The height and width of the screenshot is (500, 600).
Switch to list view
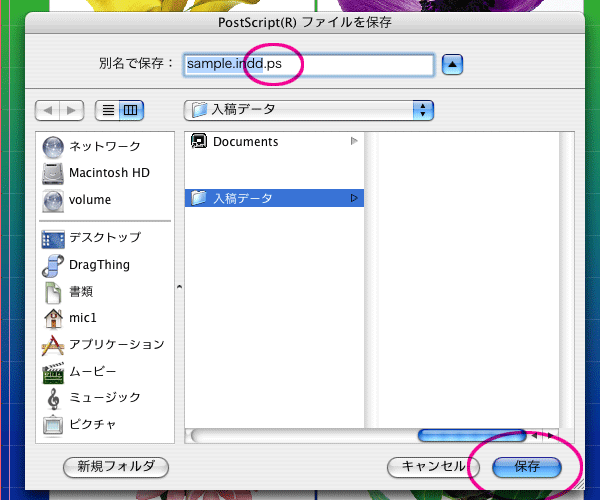click(x=108, y=111)
